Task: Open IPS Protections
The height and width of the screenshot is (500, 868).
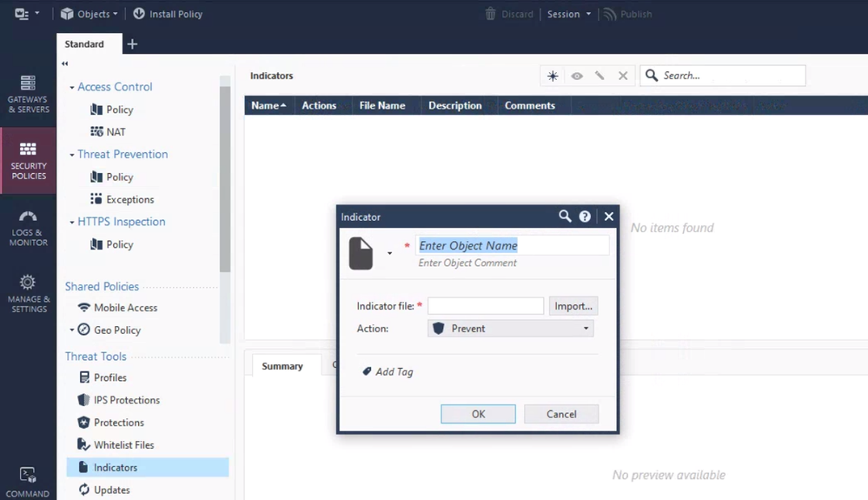Action: tap(119, 400)
